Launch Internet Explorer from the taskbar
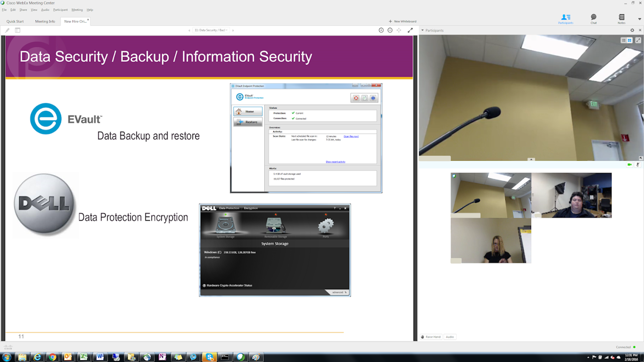 pos(37,357)
